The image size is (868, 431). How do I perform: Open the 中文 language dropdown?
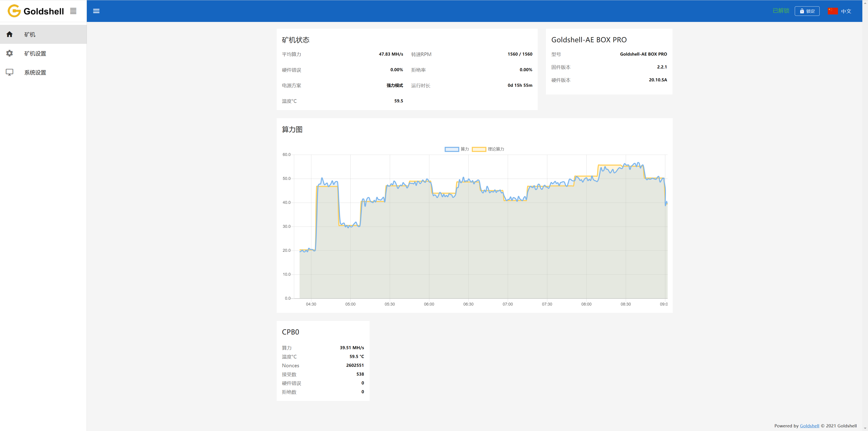(x=846, y=11)
